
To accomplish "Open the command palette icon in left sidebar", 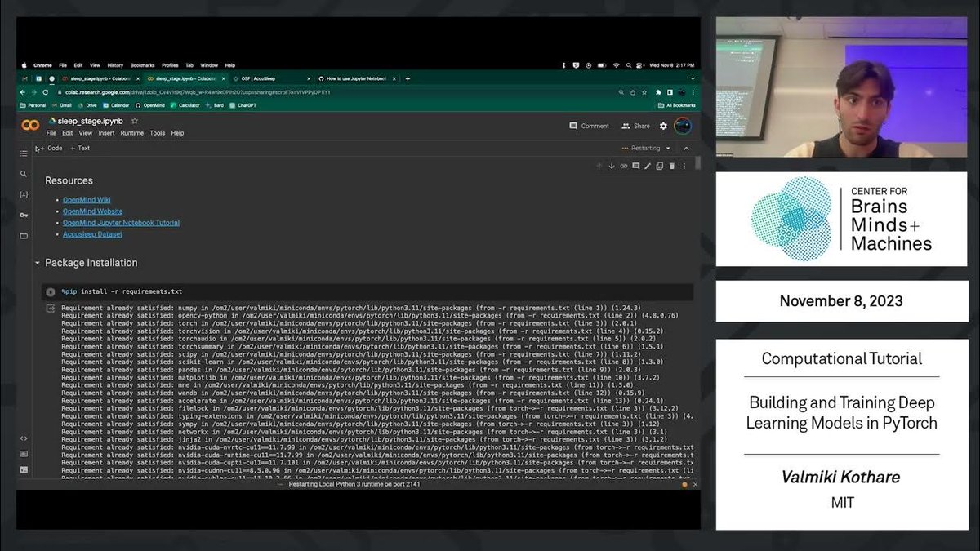I will point(23,454).
